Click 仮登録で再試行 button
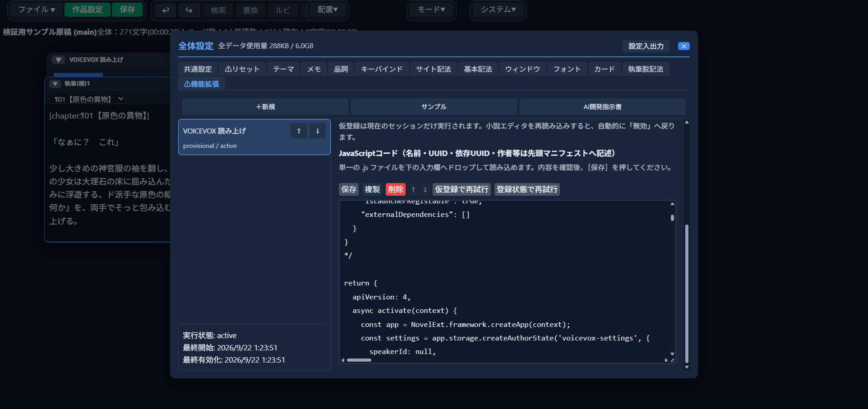 462,189
